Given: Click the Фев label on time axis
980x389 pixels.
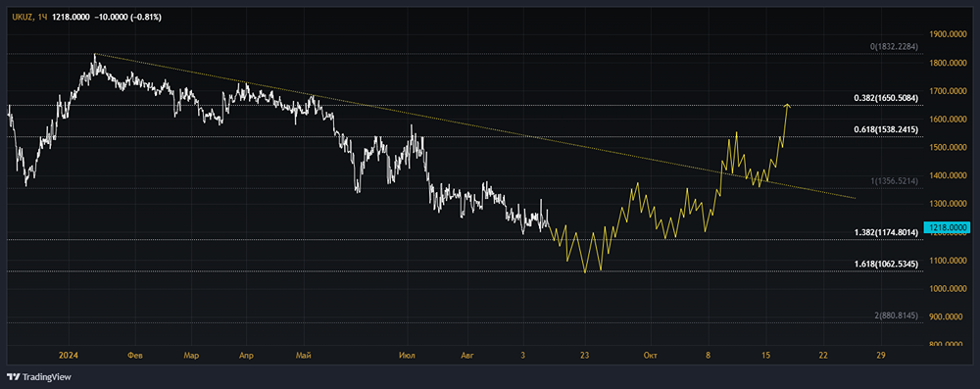Looking at the screenshot, I should coord(135,356).
